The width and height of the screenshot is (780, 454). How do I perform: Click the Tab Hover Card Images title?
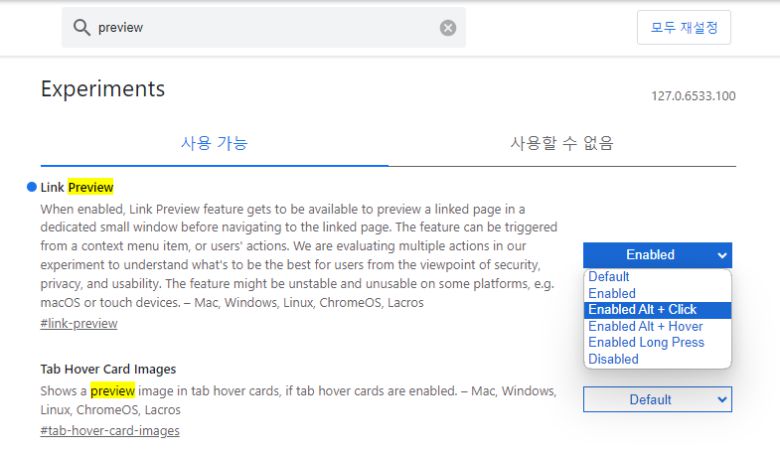108,369
